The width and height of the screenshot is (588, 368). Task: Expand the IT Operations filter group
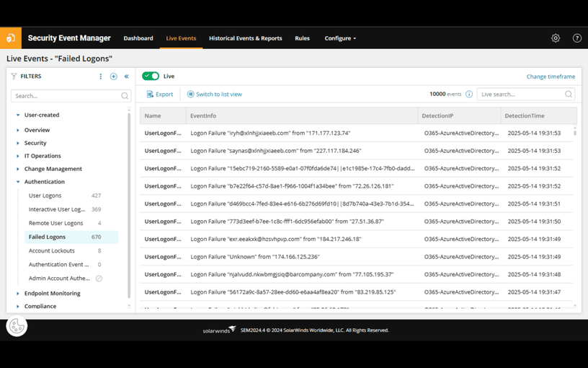click(17, 156)
